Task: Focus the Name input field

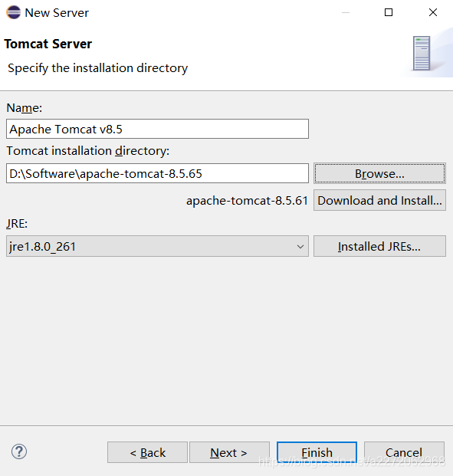Action: click(157, 129)
